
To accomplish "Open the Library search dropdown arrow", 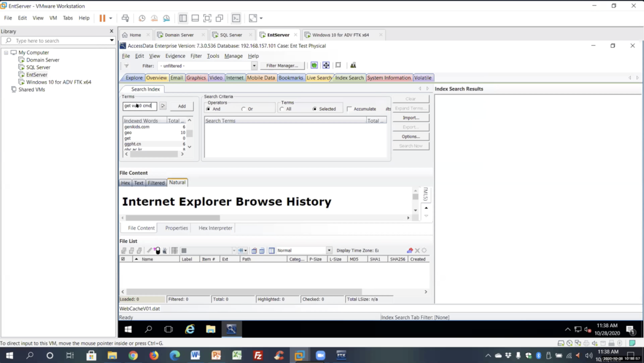I will (x=111, y=40).
